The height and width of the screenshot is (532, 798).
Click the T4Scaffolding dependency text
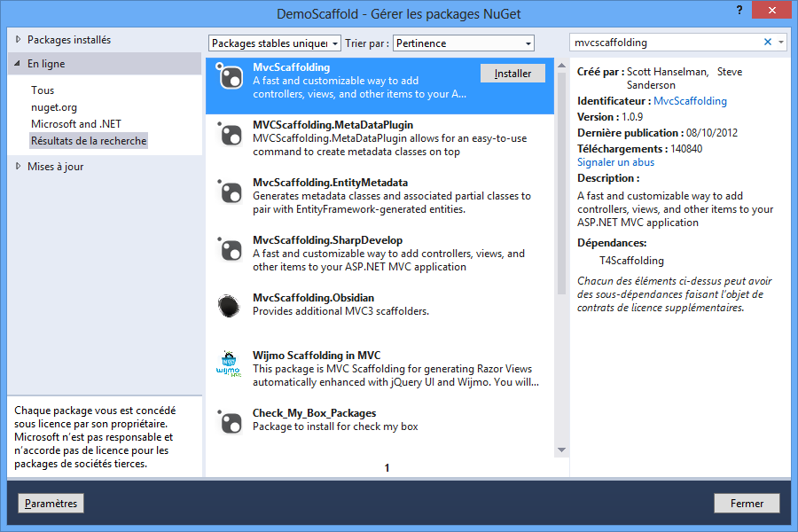tap(631, 260)
